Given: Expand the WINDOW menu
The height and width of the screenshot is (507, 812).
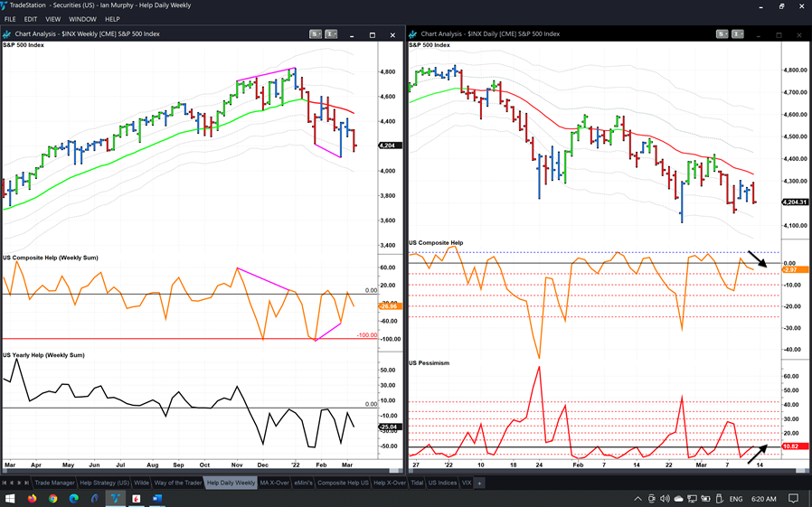Looking at the screenshot, I should coord(82,19).
